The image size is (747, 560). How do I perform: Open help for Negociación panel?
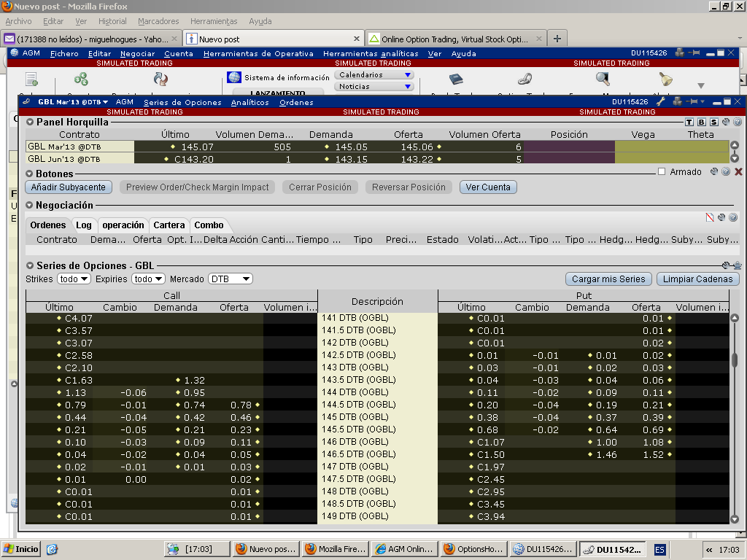733,217
